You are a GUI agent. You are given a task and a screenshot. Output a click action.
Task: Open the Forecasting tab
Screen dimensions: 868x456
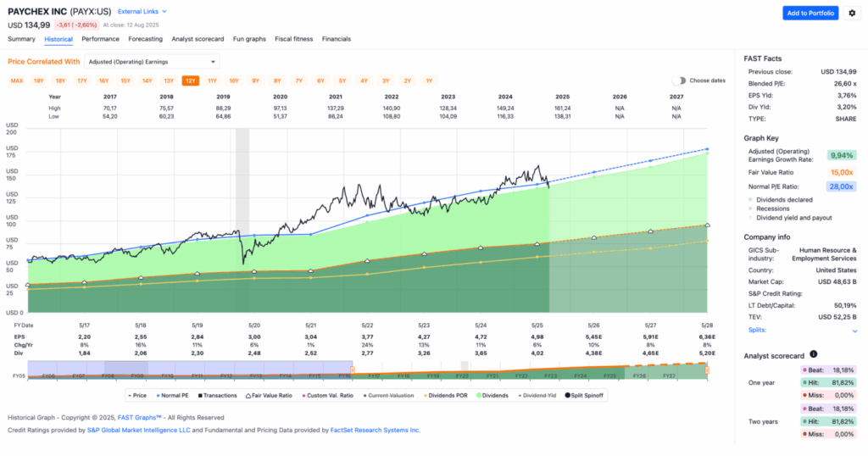pos(146,39)
